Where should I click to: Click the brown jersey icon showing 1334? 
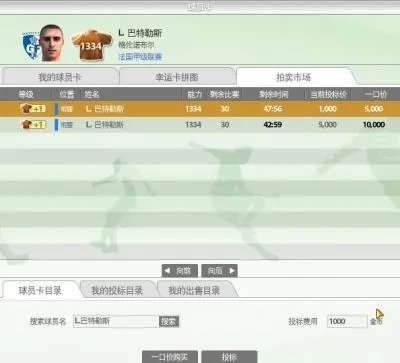92,45
